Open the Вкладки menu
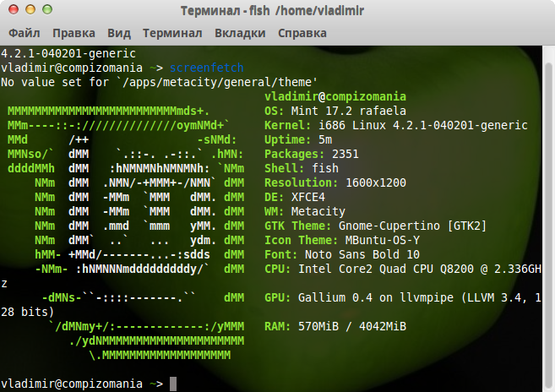The height and width of the screenshot is (392, 555). [240, 33]
